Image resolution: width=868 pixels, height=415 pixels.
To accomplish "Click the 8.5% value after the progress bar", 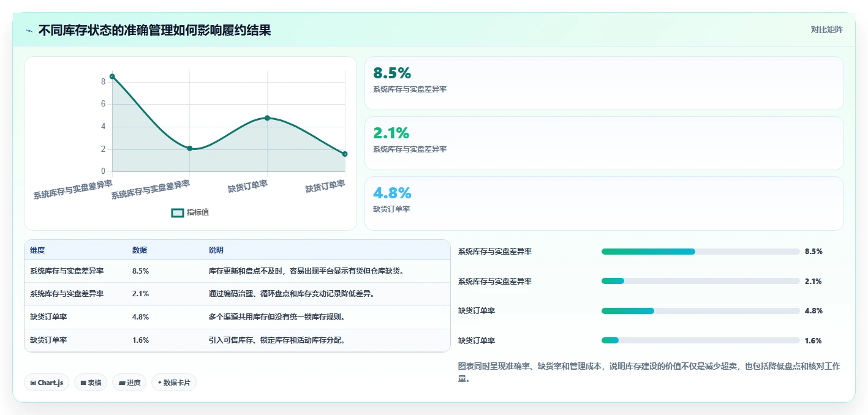I will point(813,252).
